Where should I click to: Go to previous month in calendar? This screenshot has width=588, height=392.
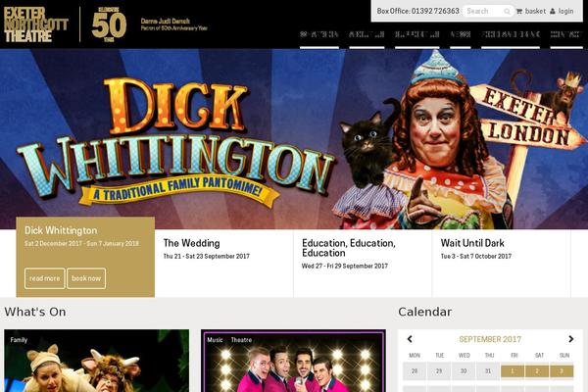[410, 339]
